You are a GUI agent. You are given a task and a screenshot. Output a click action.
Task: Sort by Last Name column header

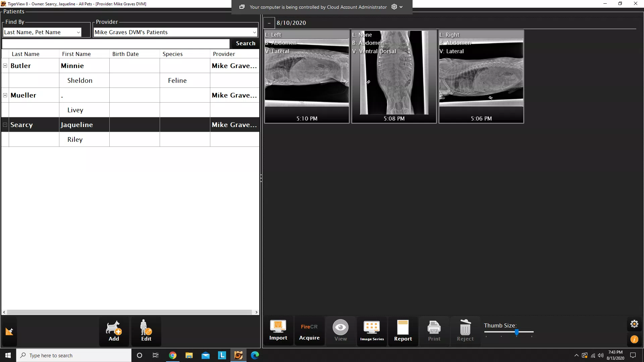click(25, 54)
